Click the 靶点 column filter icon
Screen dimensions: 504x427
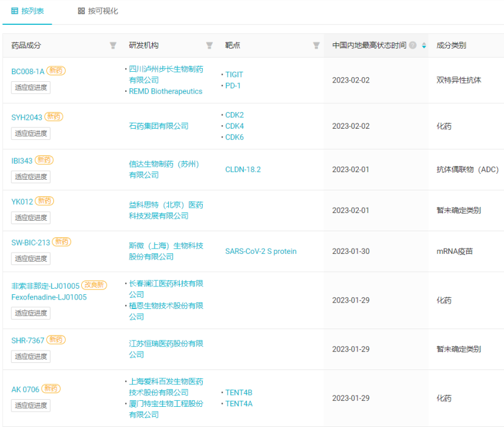coord(316,46)
